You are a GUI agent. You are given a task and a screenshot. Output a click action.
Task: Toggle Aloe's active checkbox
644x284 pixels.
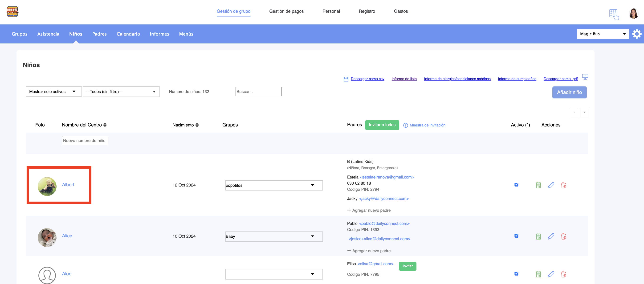[x=516, y=274]
